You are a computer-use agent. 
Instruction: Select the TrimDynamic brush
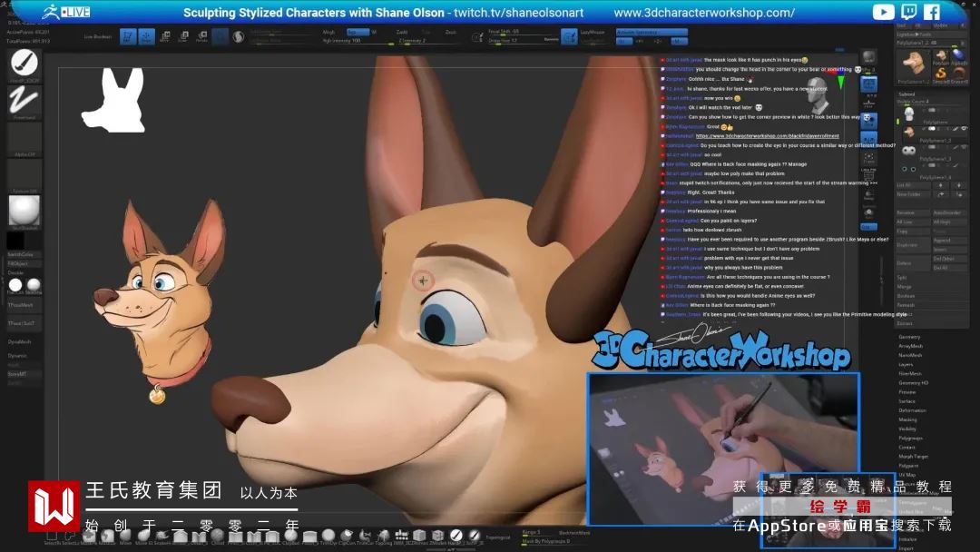pos(328,536)
